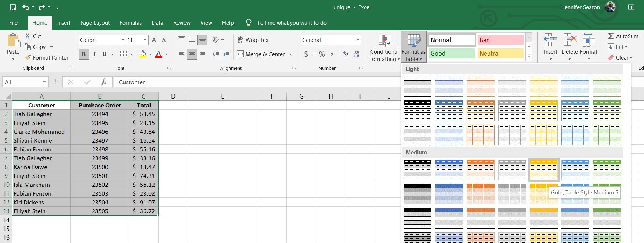Toggle Wrap Text

[x=254, y=40]
